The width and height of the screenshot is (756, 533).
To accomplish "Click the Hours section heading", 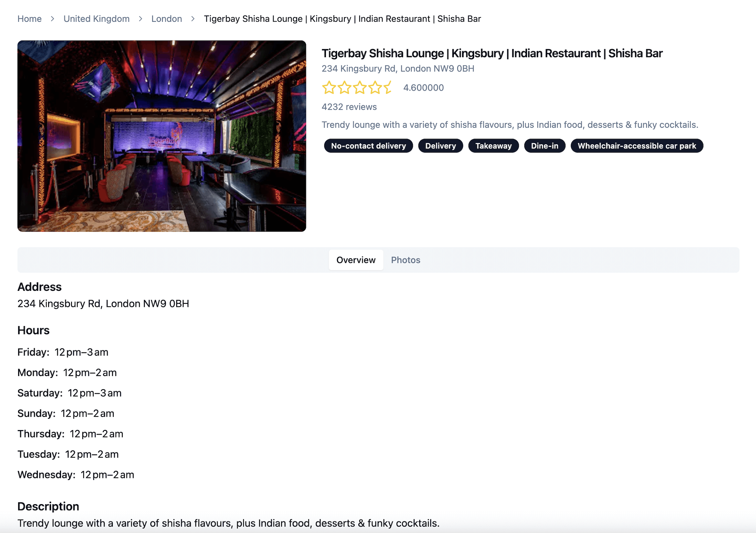I will pyautogui.click(x=33, y=331).
